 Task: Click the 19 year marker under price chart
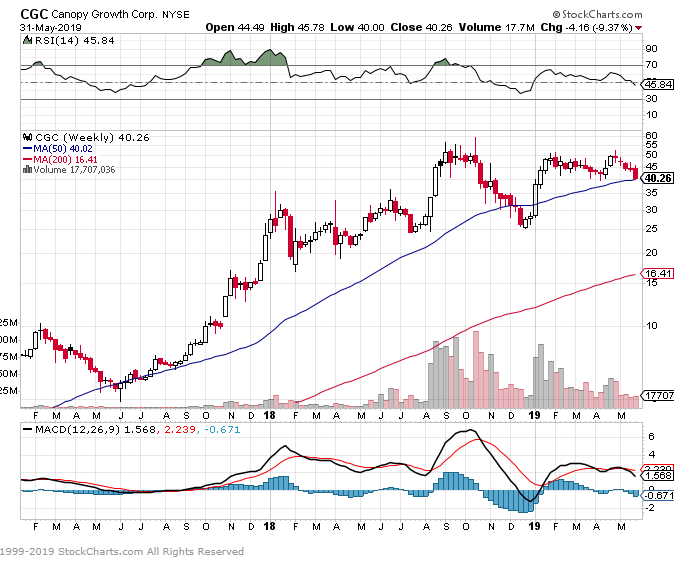(534, 415)
